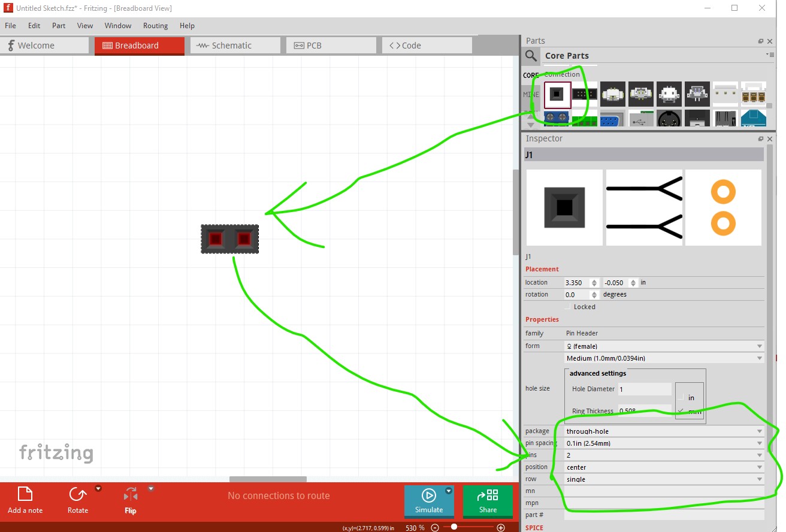This screenshot has height=532, width=786.
Task: Select the blue XBee socket part
Action: point(754,118)
